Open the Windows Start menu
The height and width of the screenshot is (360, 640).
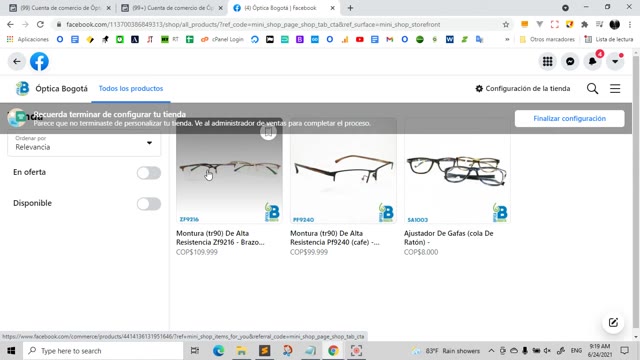coord(11,351)
